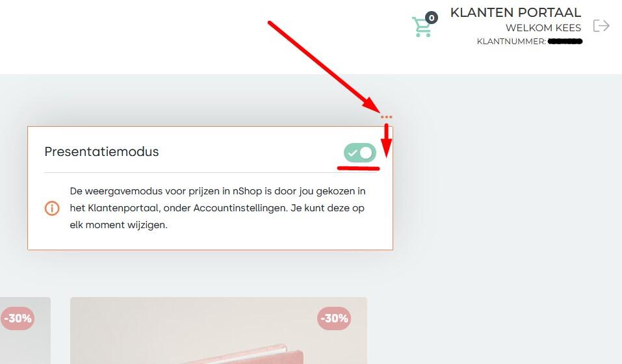Click the nShop price display info text

[x=217, y=208]
